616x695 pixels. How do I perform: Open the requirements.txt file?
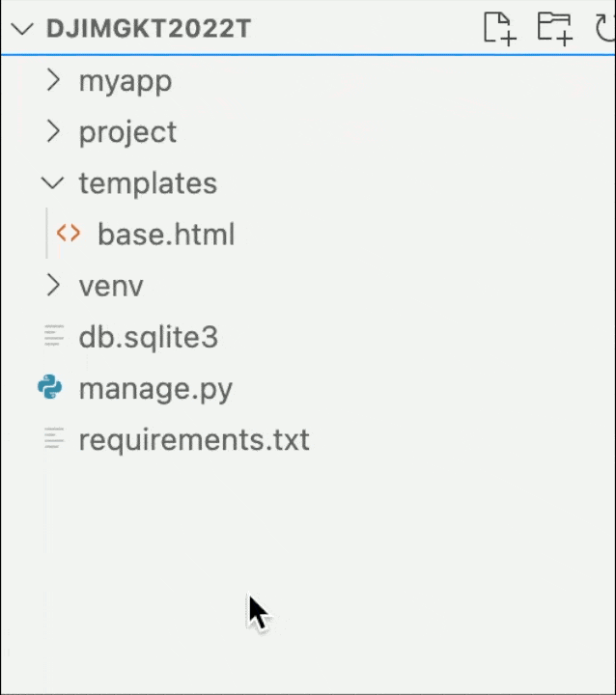(x=194, y=440)
